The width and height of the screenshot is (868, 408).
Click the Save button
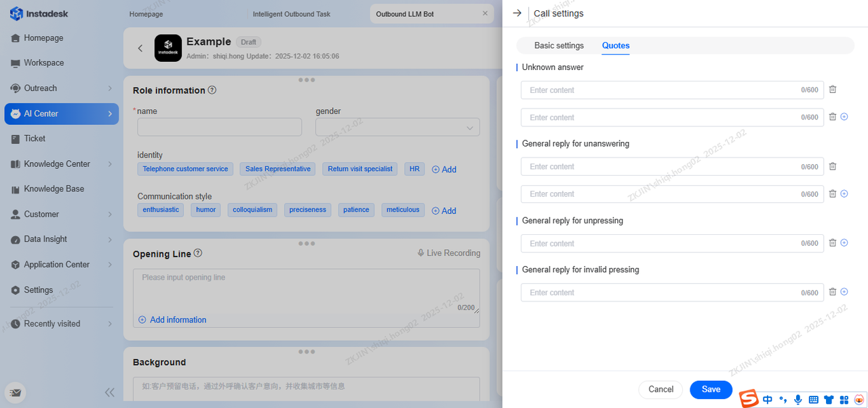pos(711,389)
